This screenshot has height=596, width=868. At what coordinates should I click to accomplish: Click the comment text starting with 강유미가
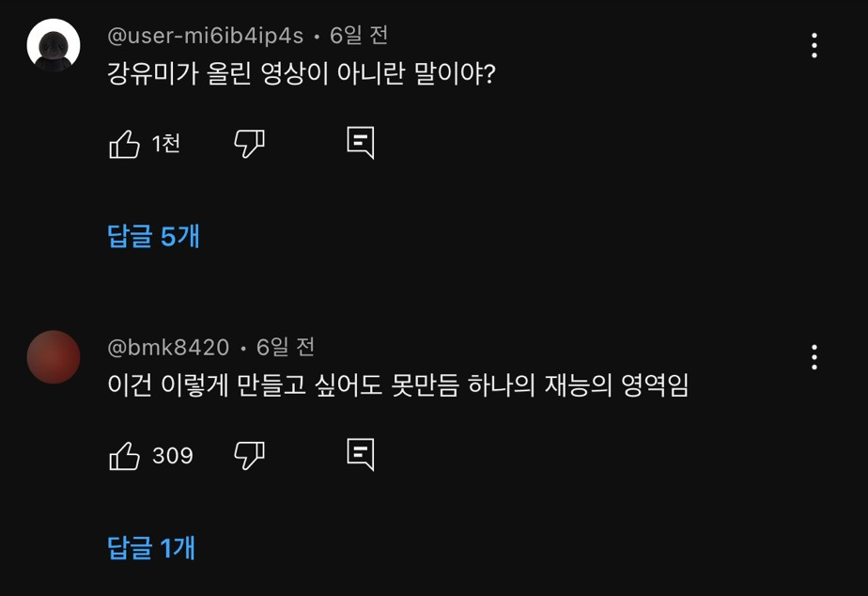point(301,74)
